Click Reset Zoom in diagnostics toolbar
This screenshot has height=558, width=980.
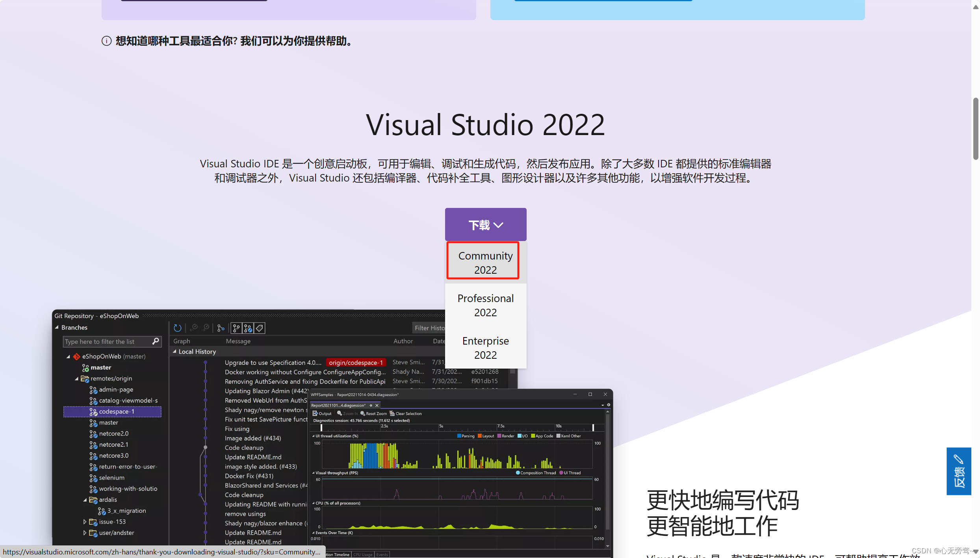pyautogui.click(x=373, y=413)
